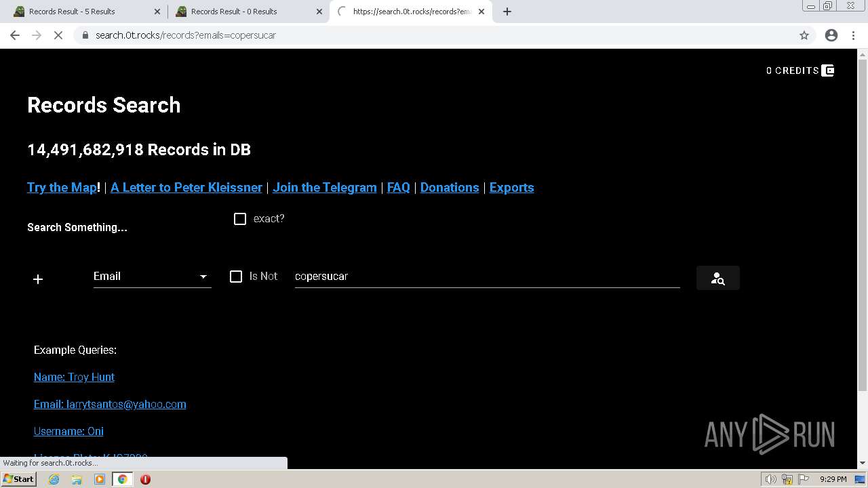The image size is (868, 488).
Task: Try example email larrytsantos@yahoo.com query
Action: 110,404
